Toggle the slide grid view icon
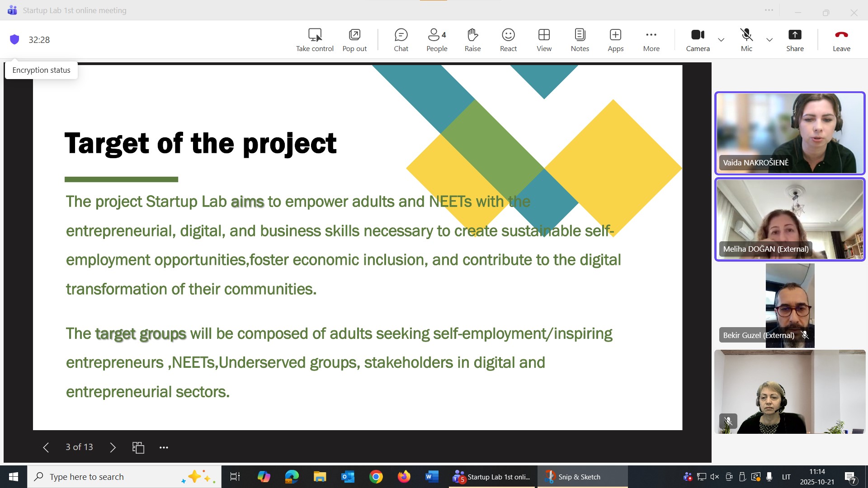The height and width of the screenshot is (488, 868). coord(138,447)
